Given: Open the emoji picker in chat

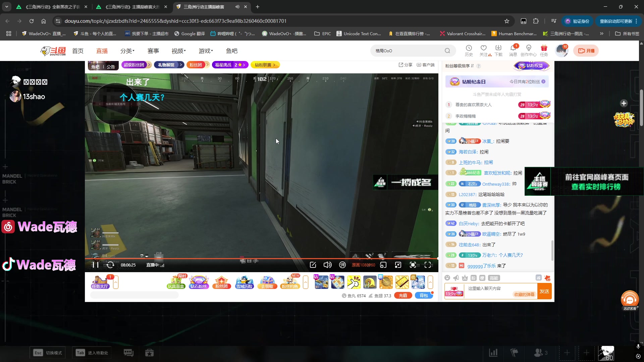Looking at the screenshot, I should point(447,278).
